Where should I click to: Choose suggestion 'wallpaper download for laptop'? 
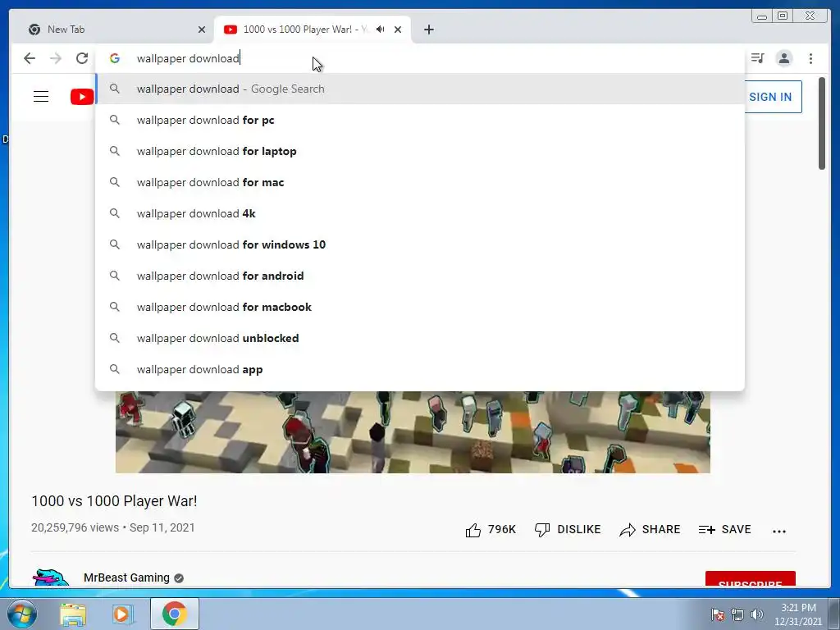[420, 151]
